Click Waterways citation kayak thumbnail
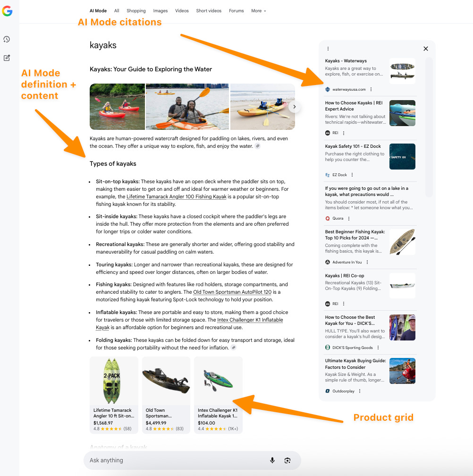This screenshot has width=473, height=476. [x=402, y=71]
